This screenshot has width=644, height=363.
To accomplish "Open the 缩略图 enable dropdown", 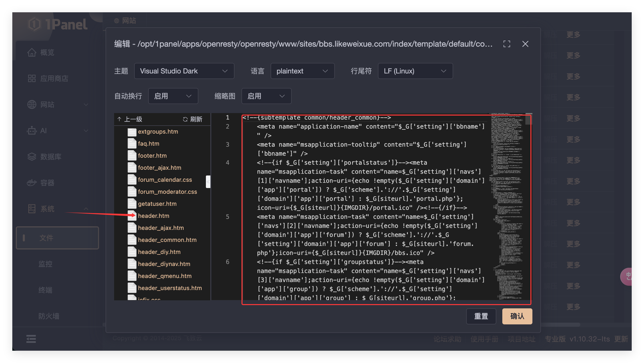I will coord(266,96).
